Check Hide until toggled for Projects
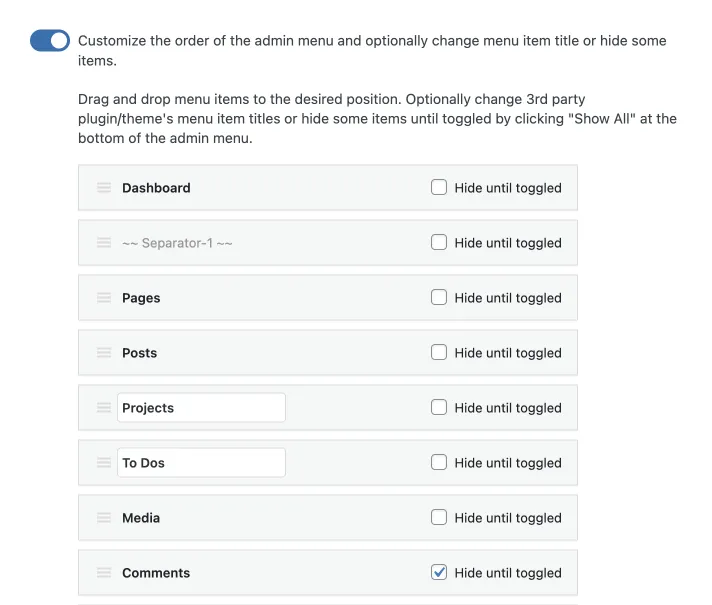Image resolution: width=712 pixels, height=605 pixels. click(439, 407)
